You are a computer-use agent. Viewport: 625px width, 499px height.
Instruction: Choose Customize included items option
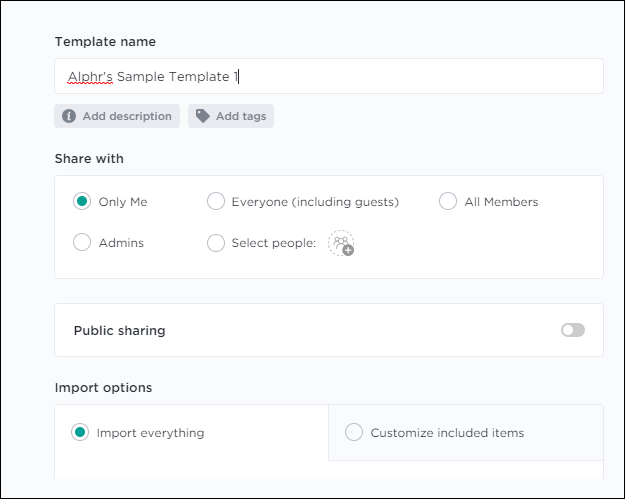[354, 433]
